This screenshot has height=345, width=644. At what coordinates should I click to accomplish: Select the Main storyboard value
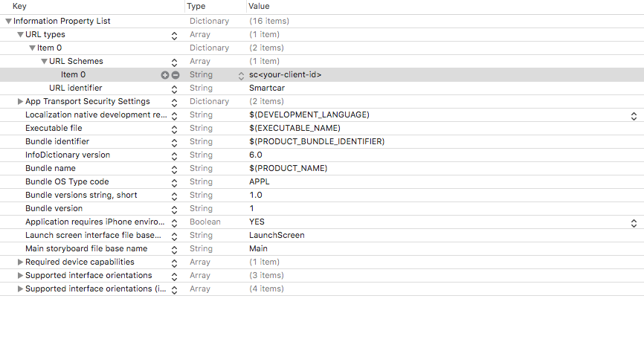point(258,248)
